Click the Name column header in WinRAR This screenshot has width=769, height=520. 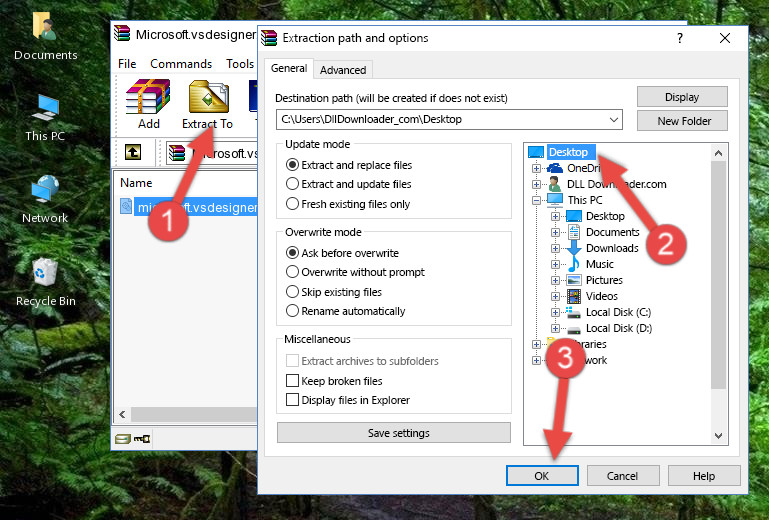click(136, 182)
